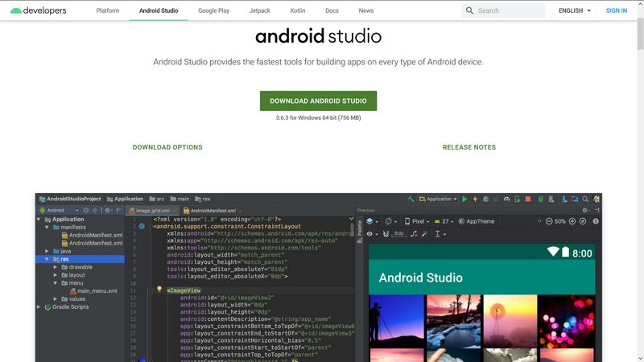The height and width of the screenshot is (362, 644).
Task: Click the zoom-to-fit icon in Preview
Action: tap(583, 221)
